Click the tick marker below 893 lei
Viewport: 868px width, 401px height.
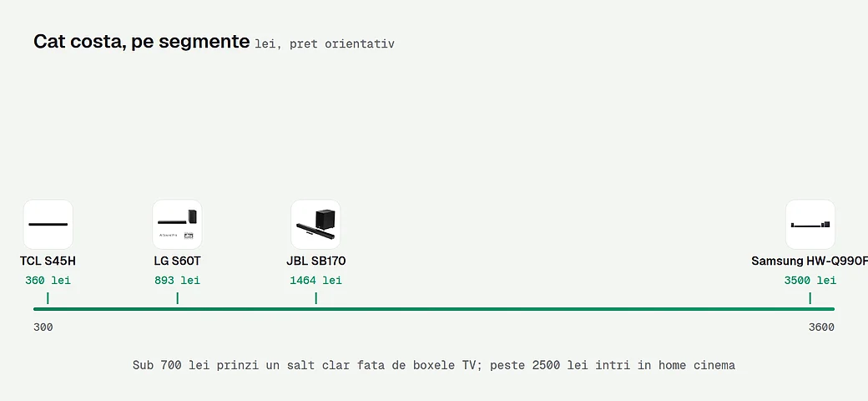coord(177,298)
